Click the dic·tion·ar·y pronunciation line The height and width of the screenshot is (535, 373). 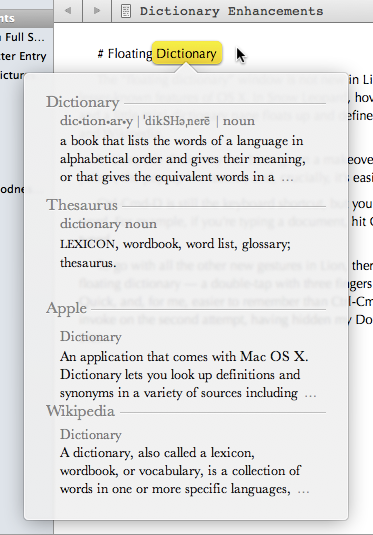tap(157, 121)
